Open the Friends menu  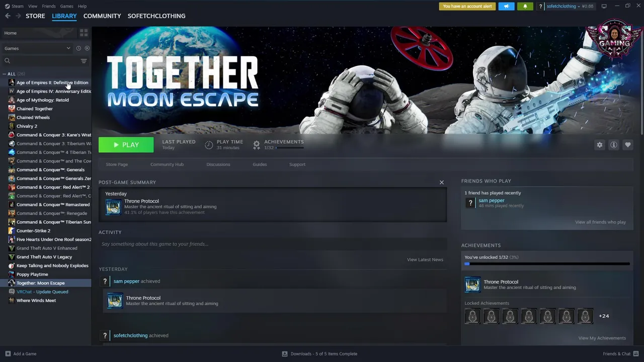[49, 6]
